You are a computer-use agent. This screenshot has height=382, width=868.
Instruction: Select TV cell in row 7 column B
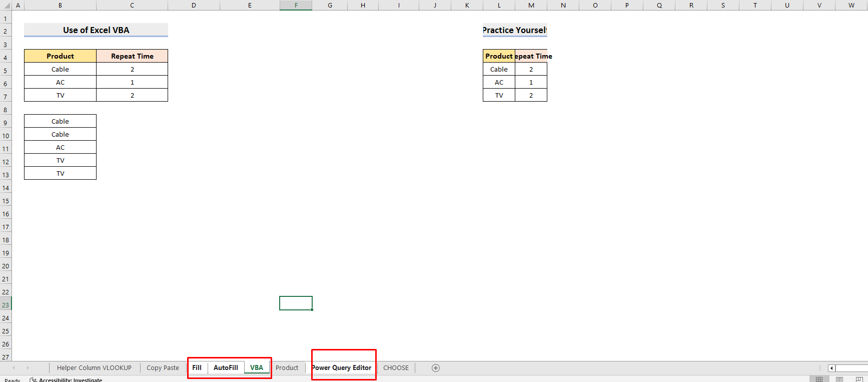coord(60,95)
